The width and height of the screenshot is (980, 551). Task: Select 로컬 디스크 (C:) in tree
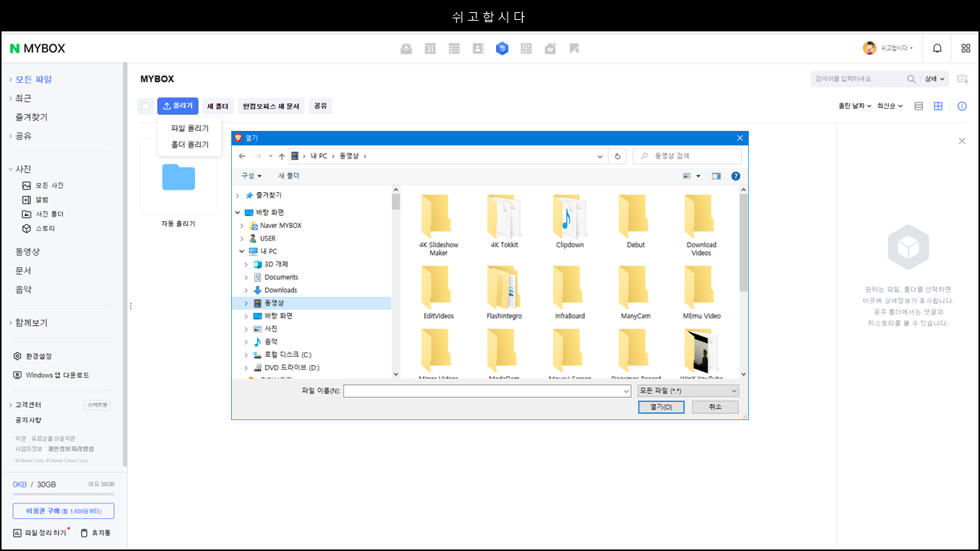coord(288,355)
